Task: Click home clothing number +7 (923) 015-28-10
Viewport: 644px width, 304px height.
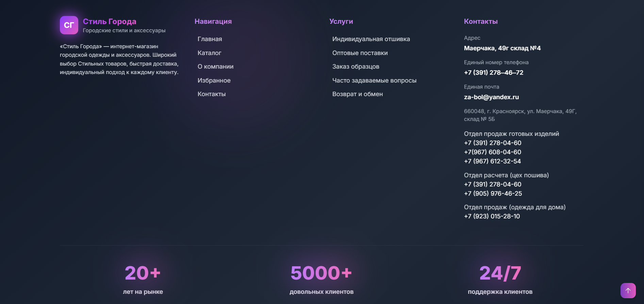Action: point(492,216)
